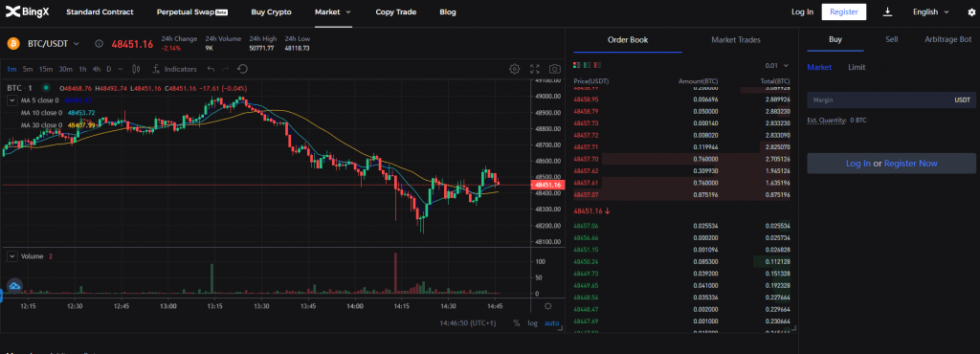Show only buy orders in order book
980x354 pixels.
pyautogui.click(x=587, y=66)
